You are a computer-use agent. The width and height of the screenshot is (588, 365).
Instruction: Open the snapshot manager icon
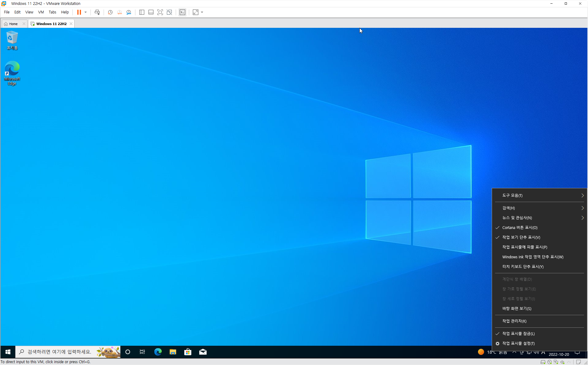pos(129,12)
